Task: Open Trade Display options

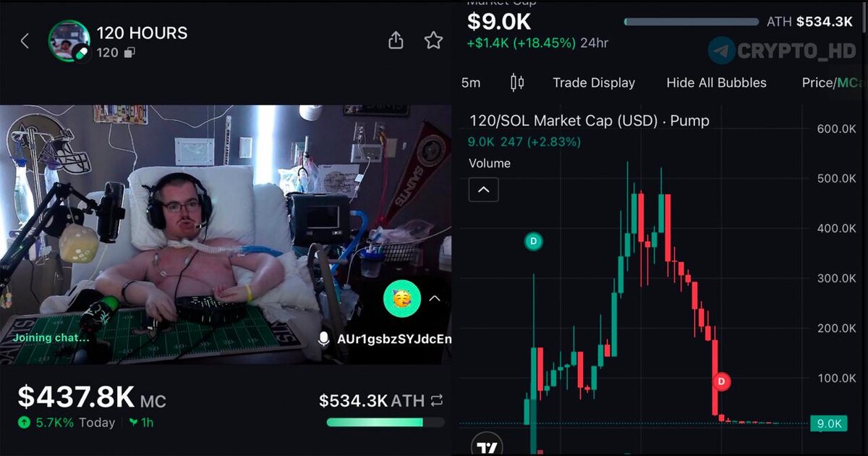Action: click(594, 83)
